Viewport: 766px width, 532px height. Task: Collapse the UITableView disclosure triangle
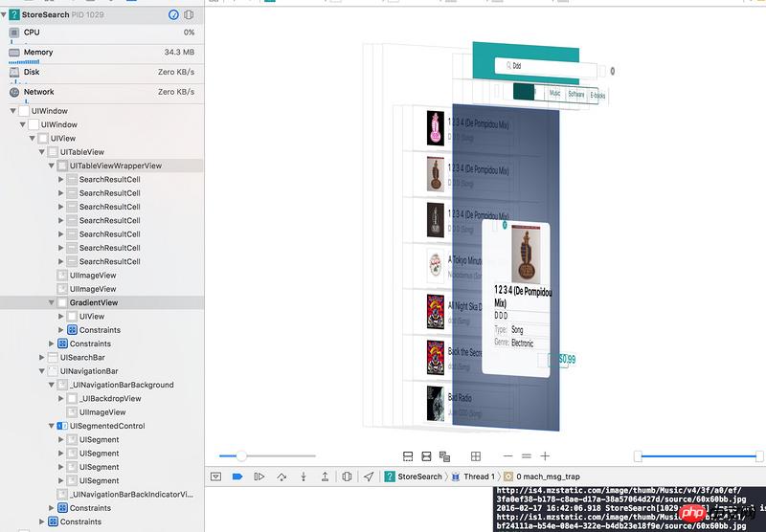click(x=41, y=152)
